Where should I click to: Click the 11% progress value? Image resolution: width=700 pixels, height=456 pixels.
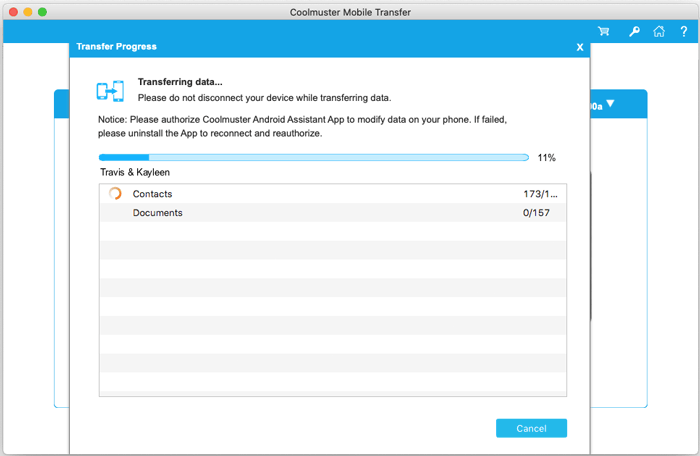coord(546,158)
